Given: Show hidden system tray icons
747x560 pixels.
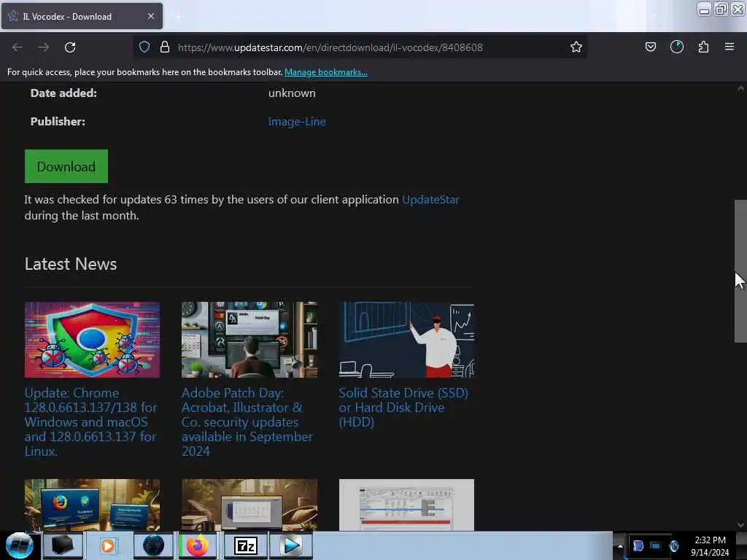Looking at the screenshot, I should (620, 546).
